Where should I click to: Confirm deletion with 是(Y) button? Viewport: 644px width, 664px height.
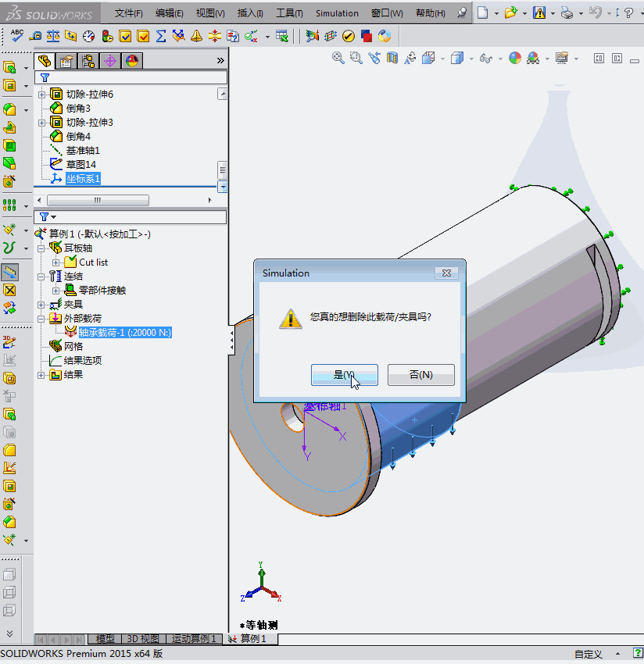click(345, 375)
